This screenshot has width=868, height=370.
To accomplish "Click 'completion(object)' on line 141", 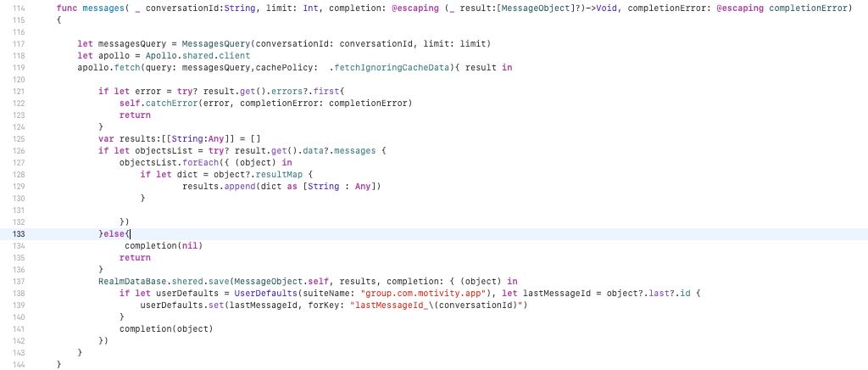I will pos(166,329).
